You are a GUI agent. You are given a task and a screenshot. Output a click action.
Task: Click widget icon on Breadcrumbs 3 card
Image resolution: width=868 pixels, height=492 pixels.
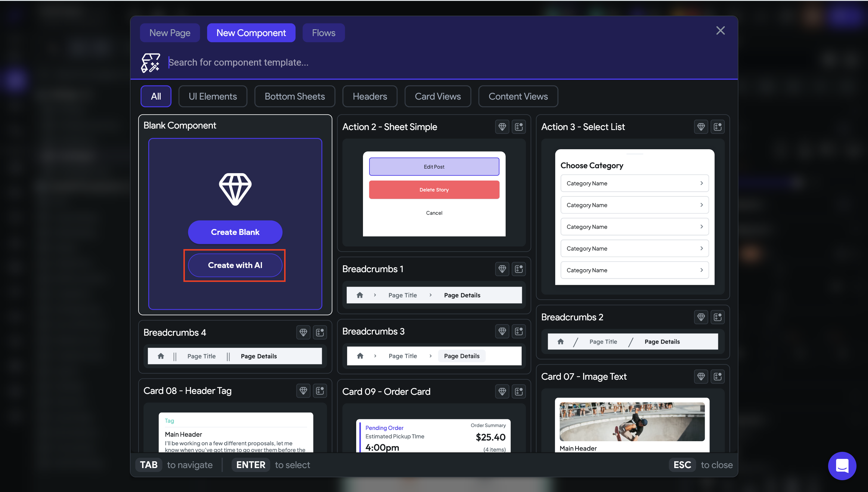[518, 332]
